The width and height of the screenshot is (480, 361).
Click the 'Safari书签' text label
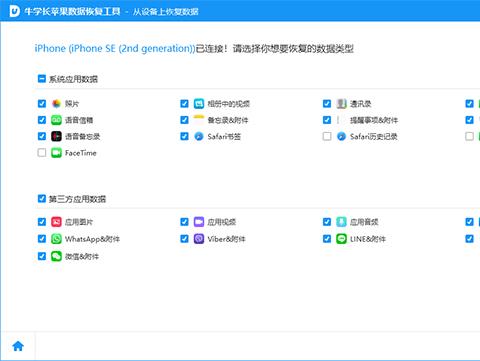224,137
